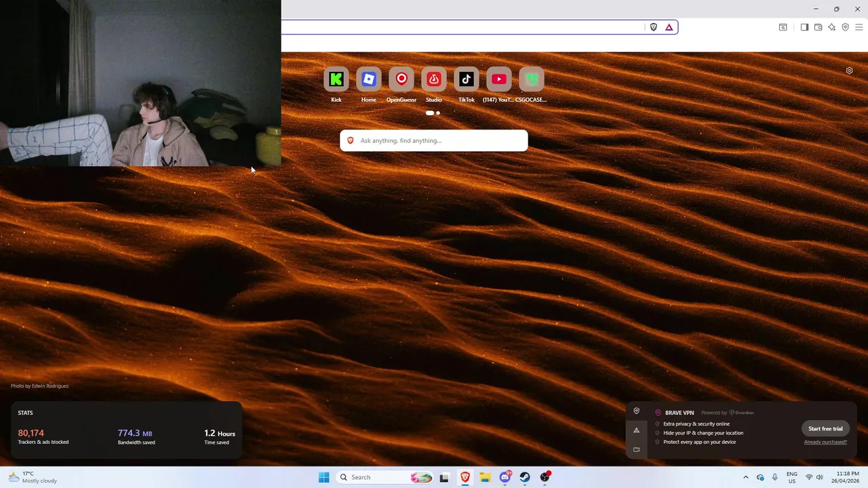868x488 pixels.
Task: Click the Brave Rewards triangle icon
Action: tap(669, 27)
